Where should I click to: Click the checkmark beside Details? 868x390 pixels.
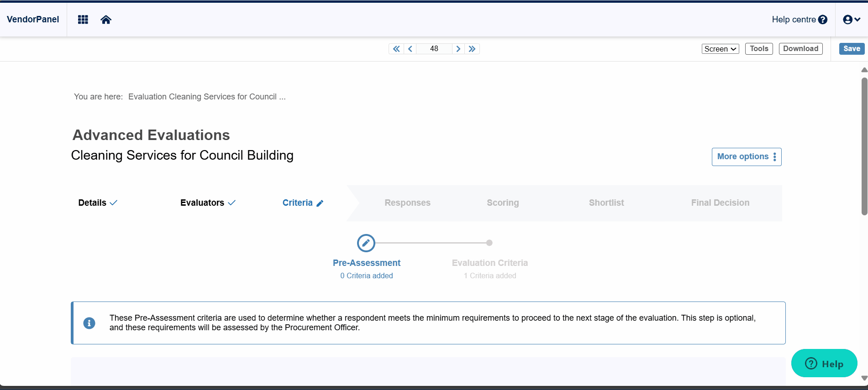[114, 203]
